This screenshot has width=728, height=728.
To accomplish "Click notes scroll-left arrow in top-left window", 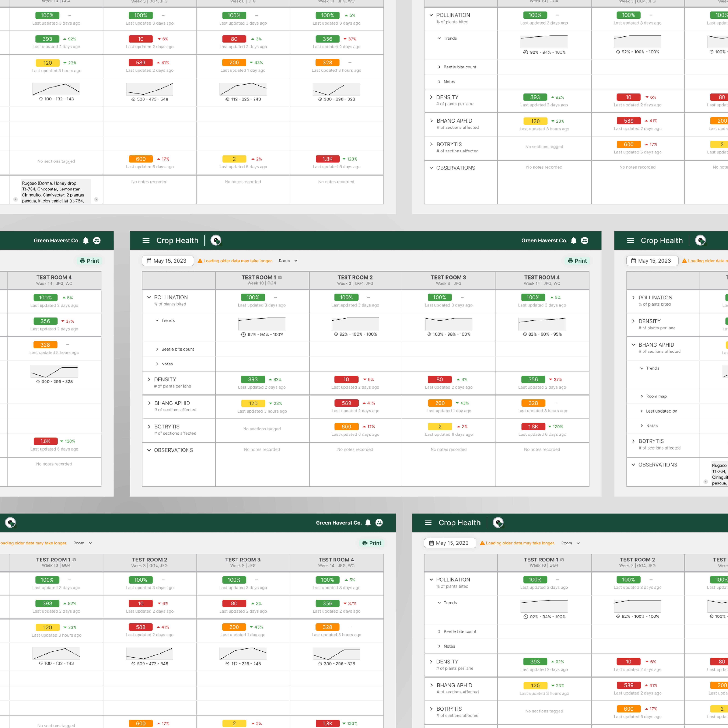I will pyautogui.click(x=16, y=199).
